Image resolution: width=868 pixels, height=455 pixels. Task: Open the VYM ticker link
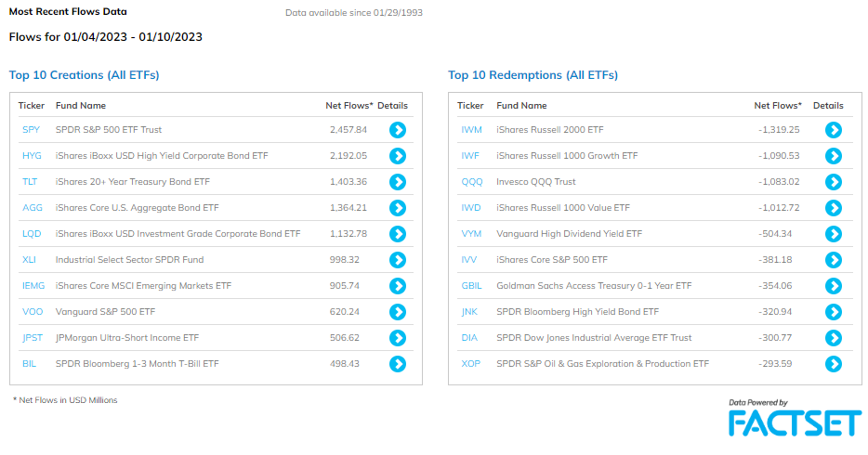[x=471, y=234]
